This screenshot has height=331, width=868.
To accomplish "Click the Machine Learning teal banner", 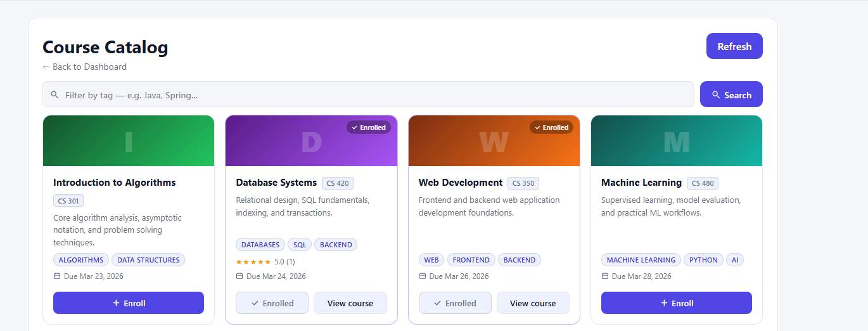I will click(x=677, y=141).
